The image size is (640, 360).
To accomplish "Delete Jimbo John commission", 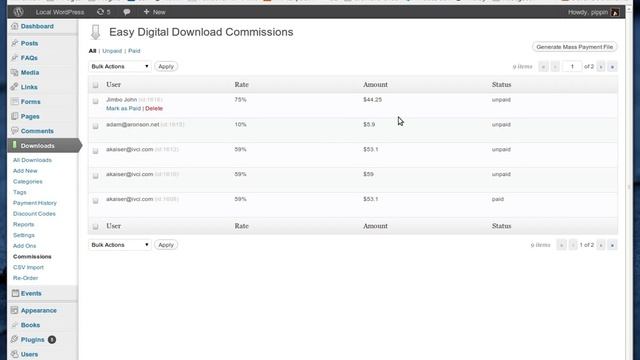I will coord(154,109).
